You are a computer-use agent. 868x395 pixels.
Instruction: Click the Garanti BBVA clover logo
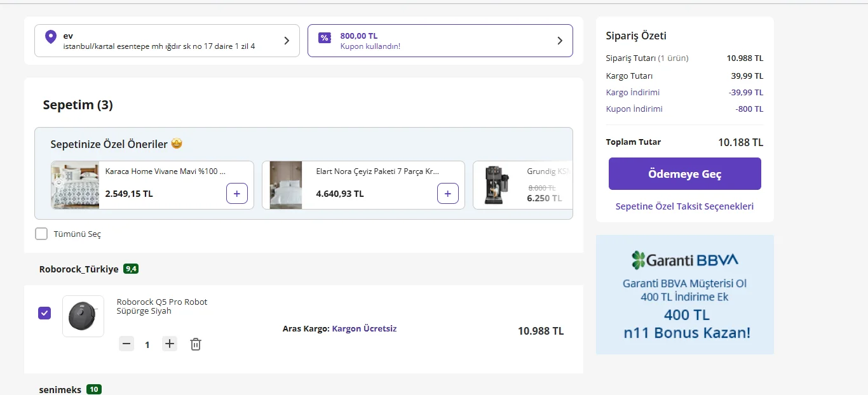(x=638, y=260)
